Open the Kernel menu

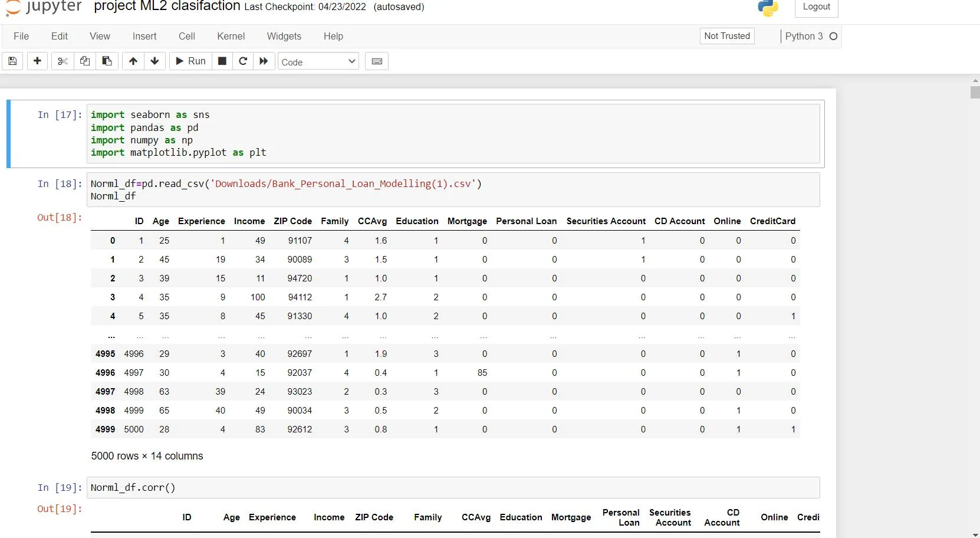[x=231, y=37]
